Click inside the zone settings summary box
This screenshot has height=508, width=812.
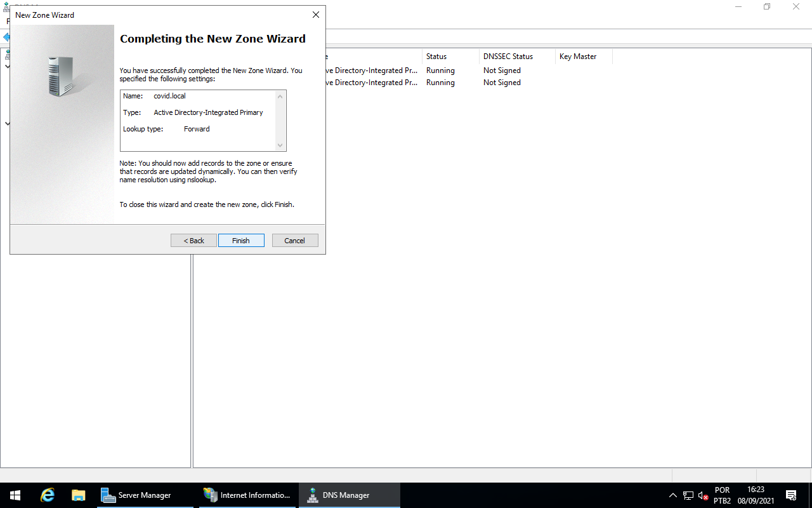coord(198,121)
